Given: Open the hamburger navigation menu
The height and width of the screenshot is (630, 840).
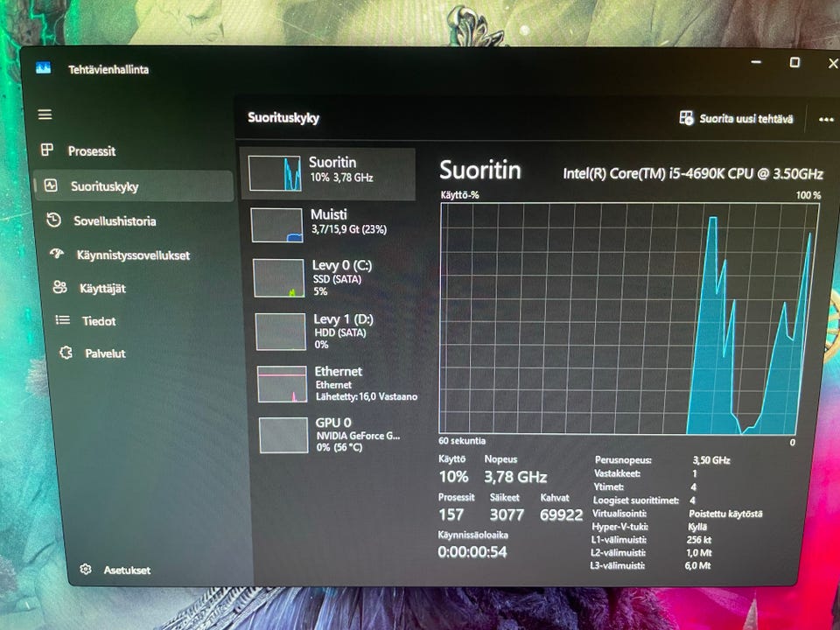Looking at the screenshot, I should 45,114.
